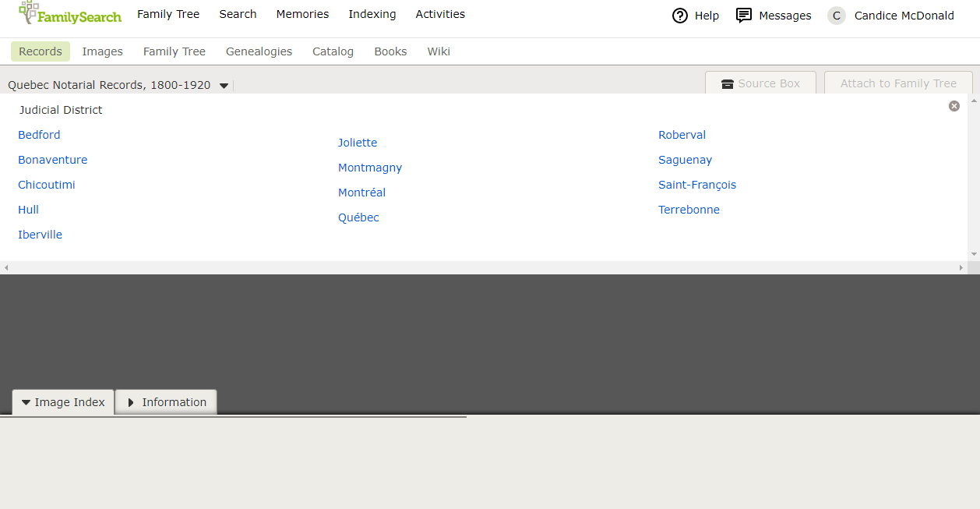Open the Saint-François district link
Screen dimensions: 980x509
[697, 185]
